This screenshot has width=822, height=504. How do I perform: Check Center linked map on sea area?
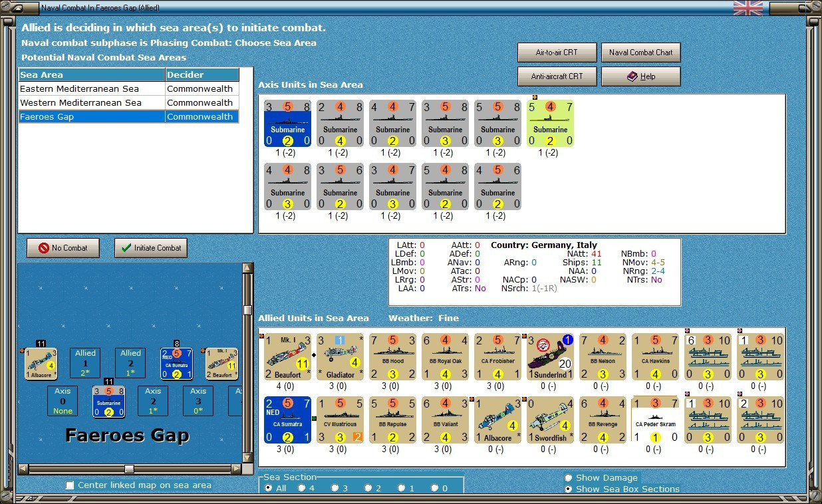pyautogui.click(x=70, y=485)
